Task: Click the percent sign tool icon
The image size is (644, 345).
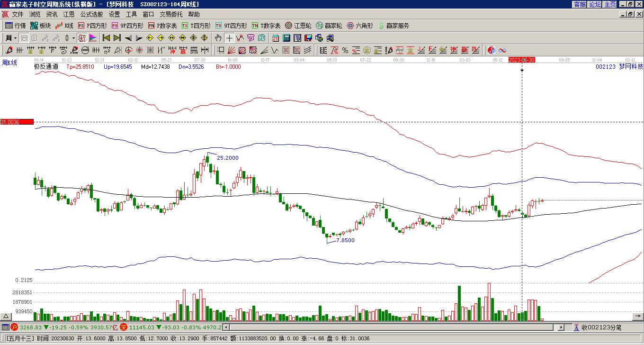Action: pyautogui.click(x=345, y=50)
